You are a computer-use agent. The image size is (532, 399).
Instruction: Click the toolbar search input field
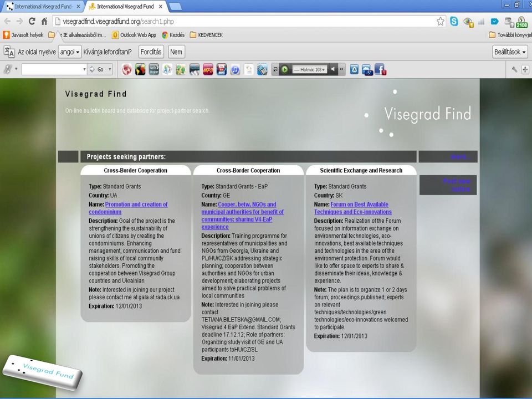[x=52, y=70]
